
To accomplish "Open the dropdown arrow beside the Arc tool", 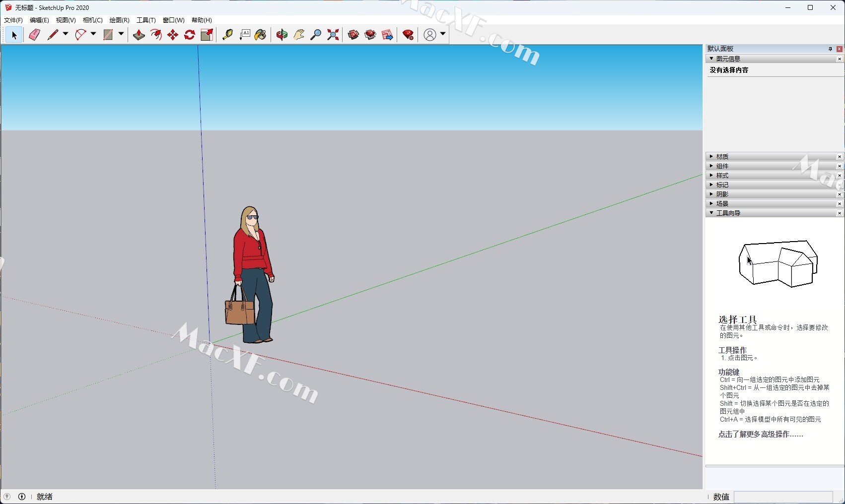I will click(93, 34).
